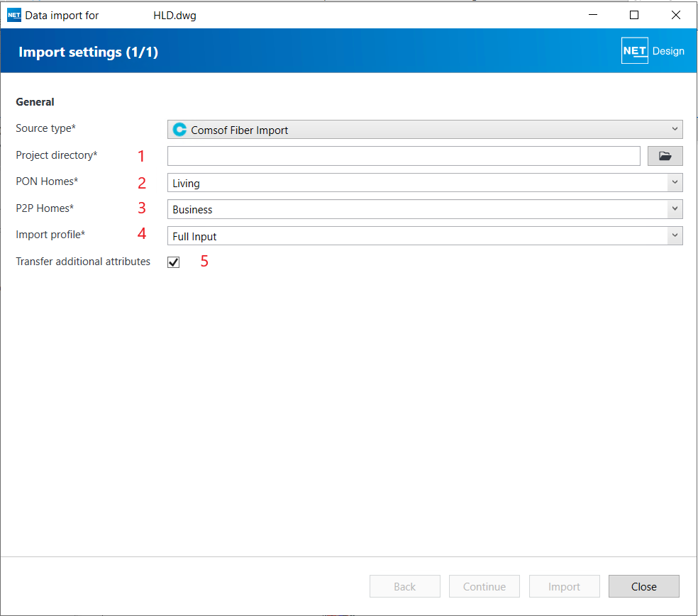Viewport: 698px width, 616px height.
Task: Click the Comsof logo in Source type field
Action: coord(180,130)
